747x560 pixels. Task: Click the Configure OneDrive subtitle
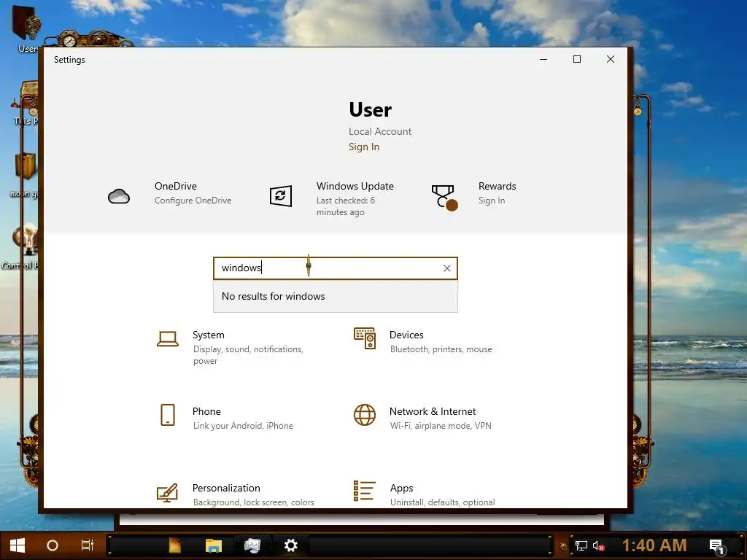[193, 201]
